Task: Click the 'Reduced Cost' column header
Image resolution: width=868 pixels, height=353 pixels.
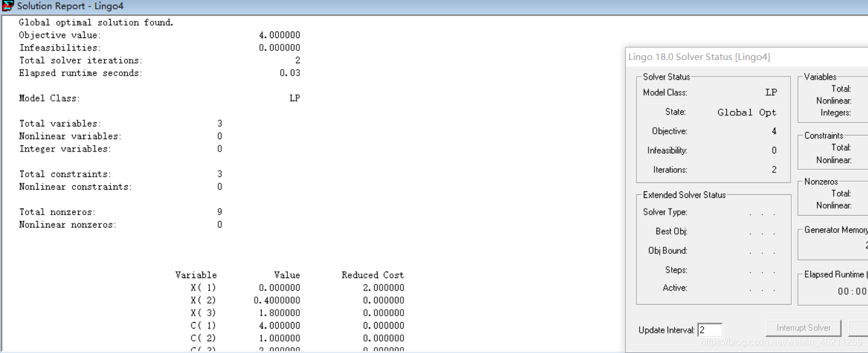Action: [x=372, y=275]
